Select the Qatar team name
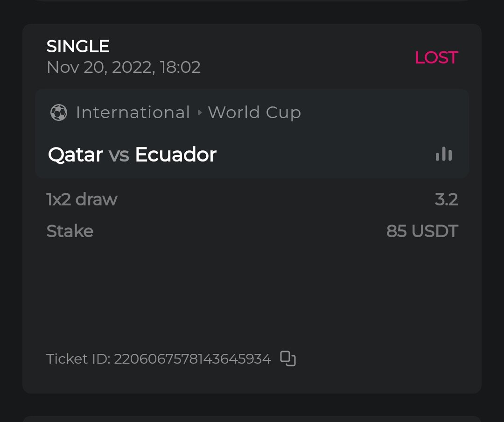The width and height of the screenshot is (504, 422). click(x=76, y=155)
